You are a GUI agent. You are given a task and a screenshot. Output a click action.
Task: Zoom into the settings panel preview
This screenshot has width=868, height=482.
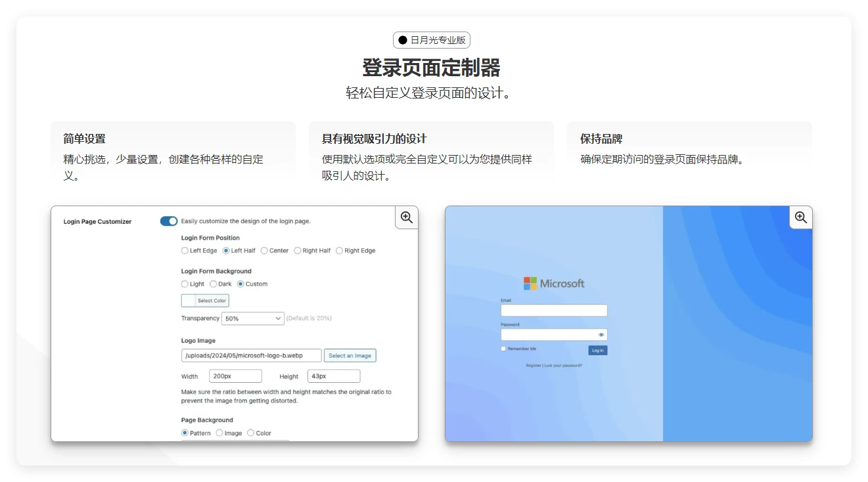[x=406, y=217]
